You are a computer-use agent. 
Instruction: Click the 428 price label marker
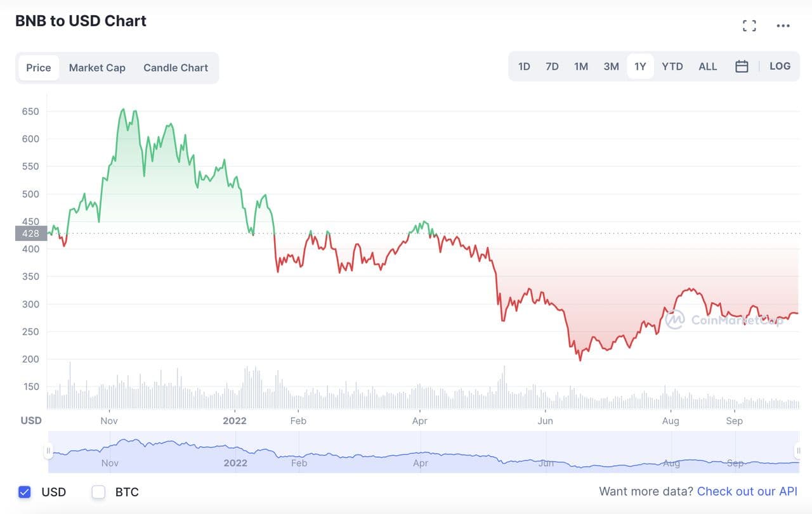[30, 233]
